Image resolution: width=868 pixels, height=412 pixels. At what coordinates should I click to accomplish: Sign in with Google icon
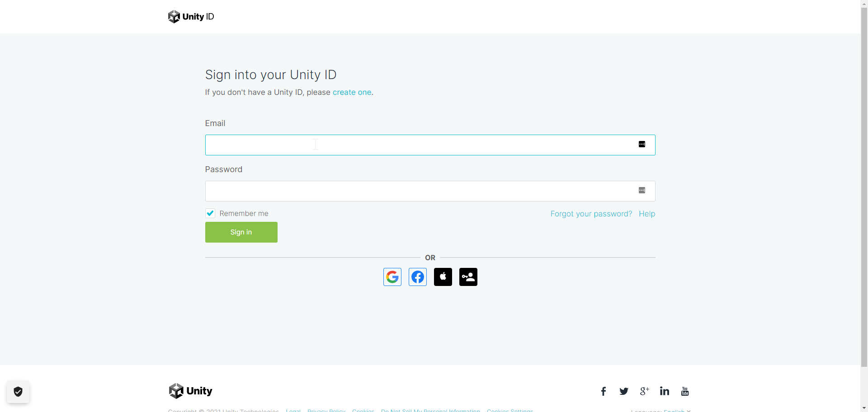click(392, 277)
